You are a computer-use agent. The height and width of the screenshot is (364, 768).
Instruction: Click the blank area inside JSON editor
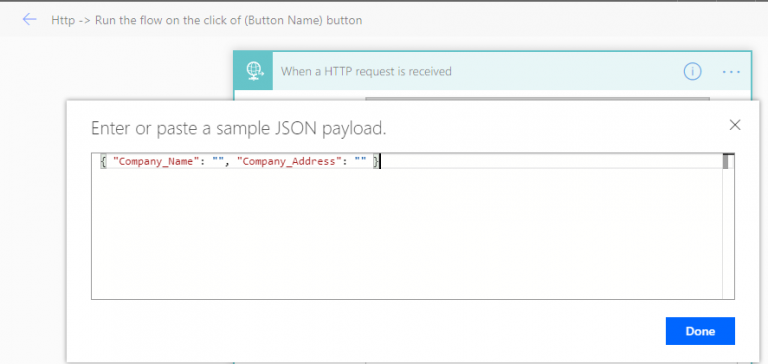click(407, 233)
